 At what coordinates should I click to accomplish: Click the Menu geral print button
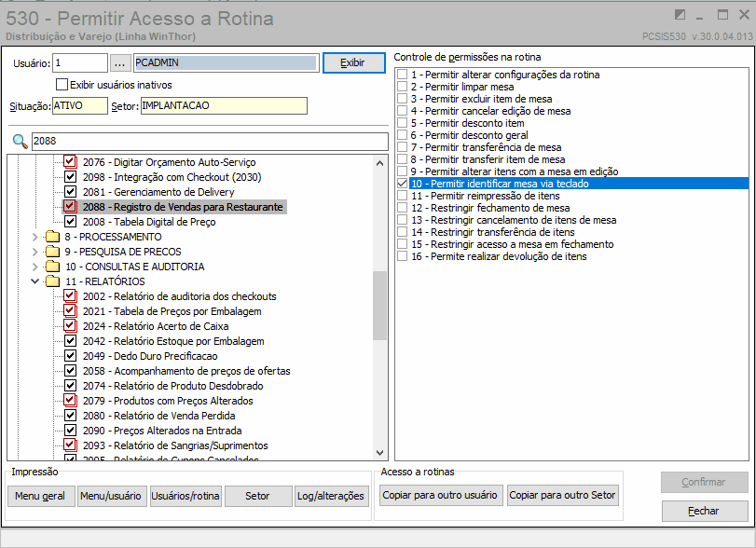pyautogui.click(x=41, y=496)
